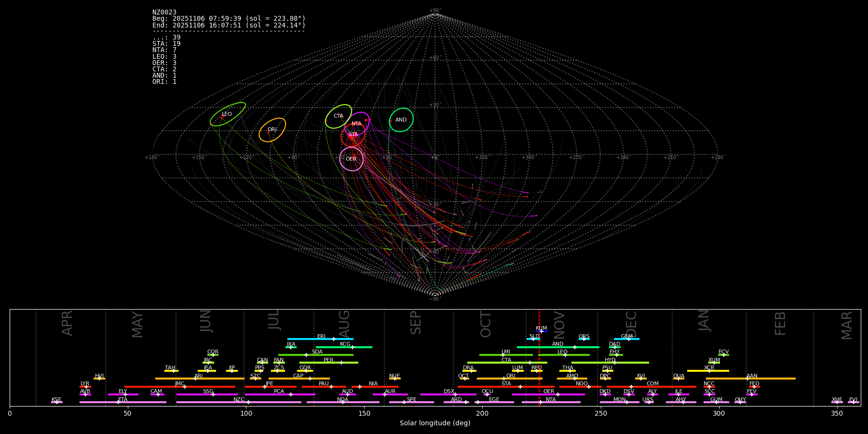Click the 'Beg: 20251106 07:59:39' line
The width and height of the screenshot is (868, 434).
pos(229,18)
